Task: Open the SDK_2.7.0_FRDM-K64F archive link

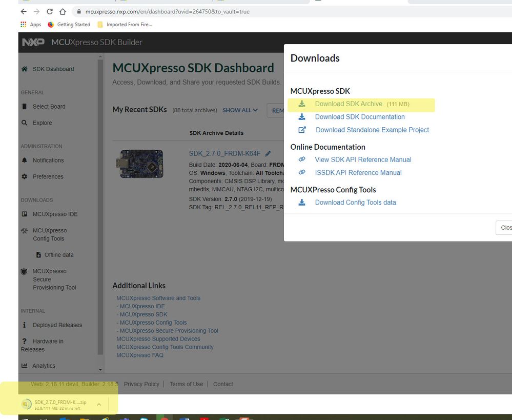Action: [x=224, y=154]
